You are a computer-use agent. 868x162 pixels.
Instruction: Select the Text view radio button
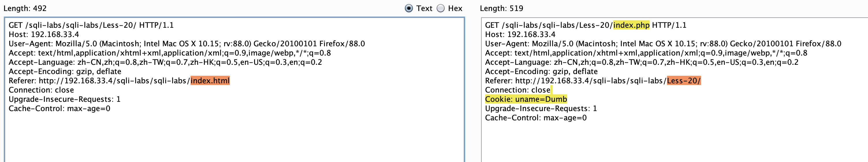click(409, 8)
